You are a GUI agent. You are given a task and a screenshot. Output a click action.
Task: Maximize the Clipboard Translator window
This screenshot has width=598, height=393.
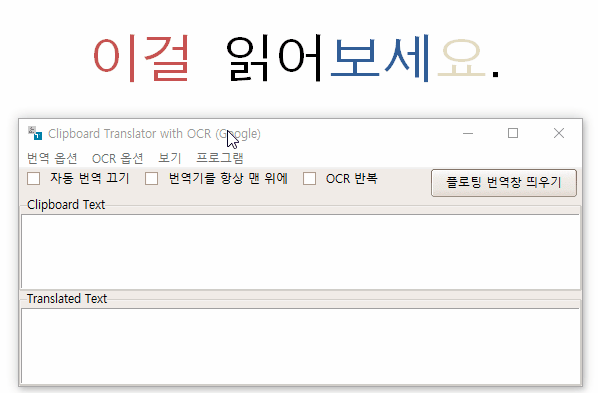point(513,133)
